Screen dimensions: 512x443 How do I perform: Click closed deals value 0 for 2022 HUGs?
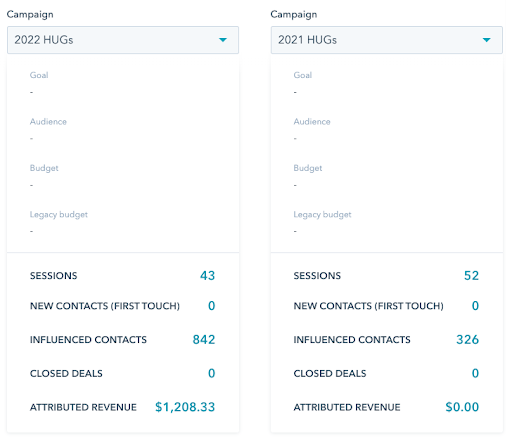click(212, 373)
